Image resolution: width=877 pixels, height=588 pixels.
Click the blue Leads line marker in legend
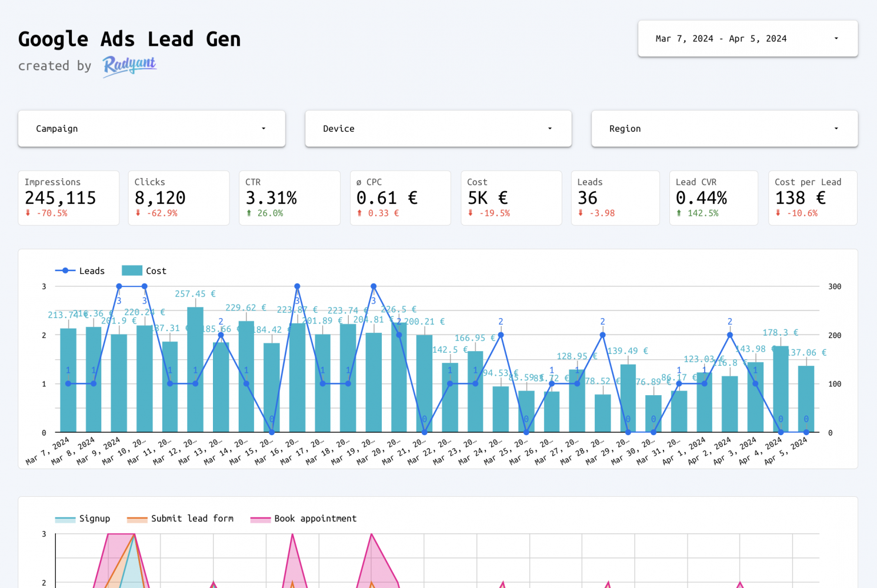click(65, 270)
